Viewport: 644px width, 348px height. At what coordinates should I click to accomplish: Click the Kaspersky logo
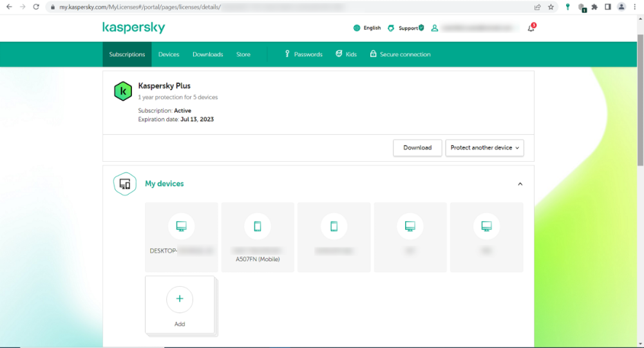tap(133, 28)
